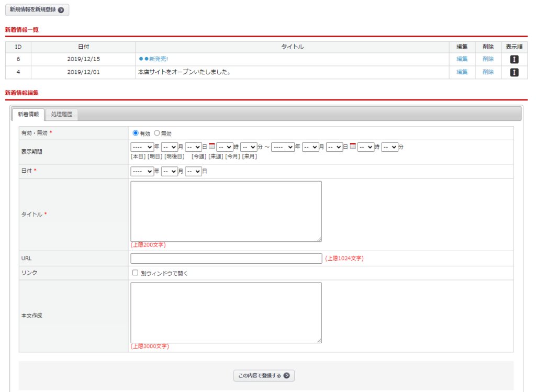Select the 無効 radio button
536x392 pixels.
tap(157, 133)
